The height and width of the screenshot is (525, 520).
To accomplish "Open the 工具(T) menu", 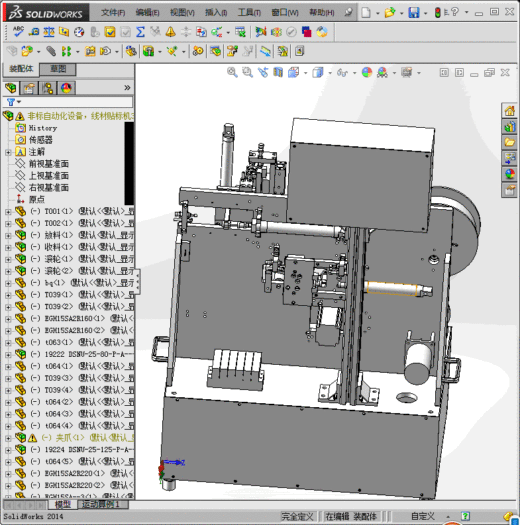I will (249, 13).
